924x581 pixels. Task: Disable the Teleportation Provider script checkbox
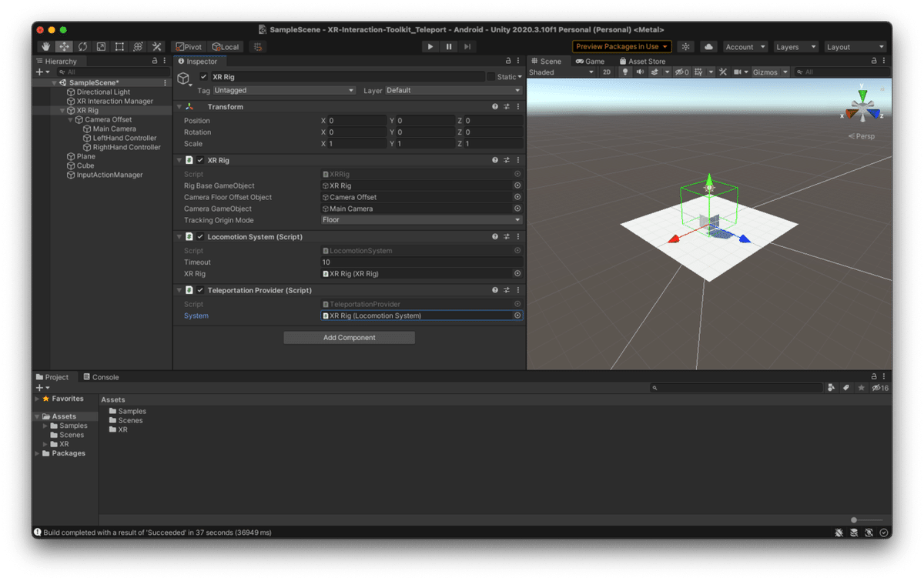(200, 290)
